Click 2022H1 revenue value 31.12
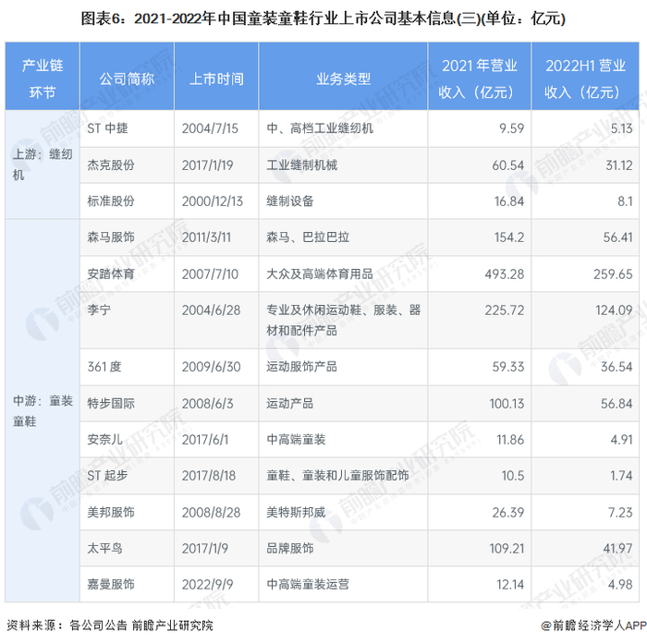The width and height of the screenshot is (647, 644). point(619,165)
